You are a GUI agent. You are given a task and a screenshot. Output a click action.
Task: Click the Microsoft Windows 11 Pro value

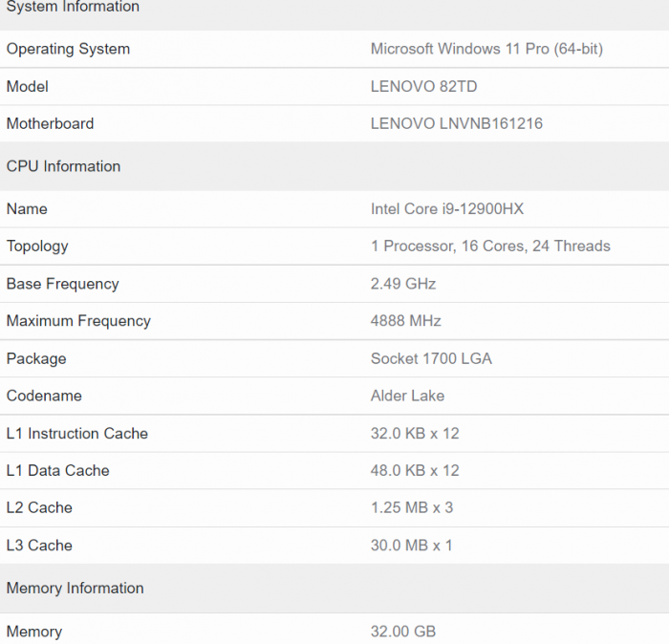(x=486, y=49)
